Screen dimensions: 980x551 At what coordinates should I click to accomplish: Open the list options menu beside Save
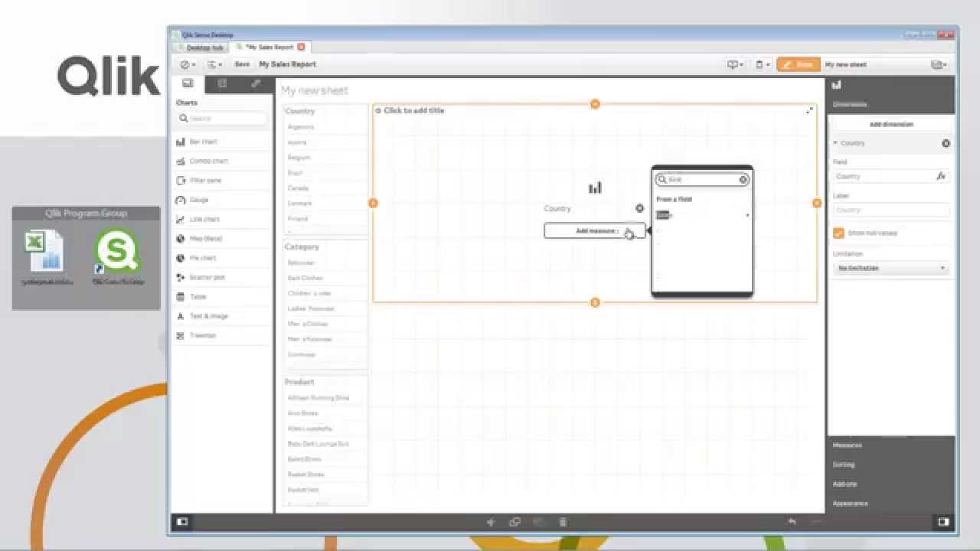[x=214, y=65]
